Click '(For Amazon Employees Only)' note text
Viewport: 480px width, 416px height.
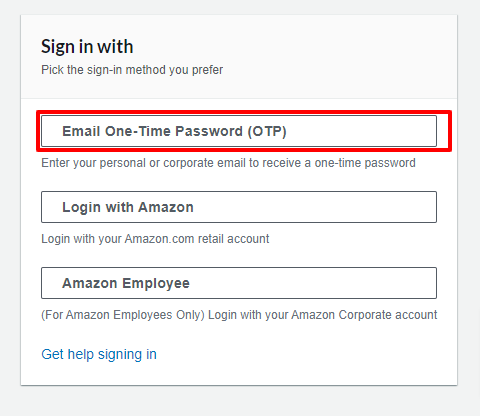pos(123,315)
